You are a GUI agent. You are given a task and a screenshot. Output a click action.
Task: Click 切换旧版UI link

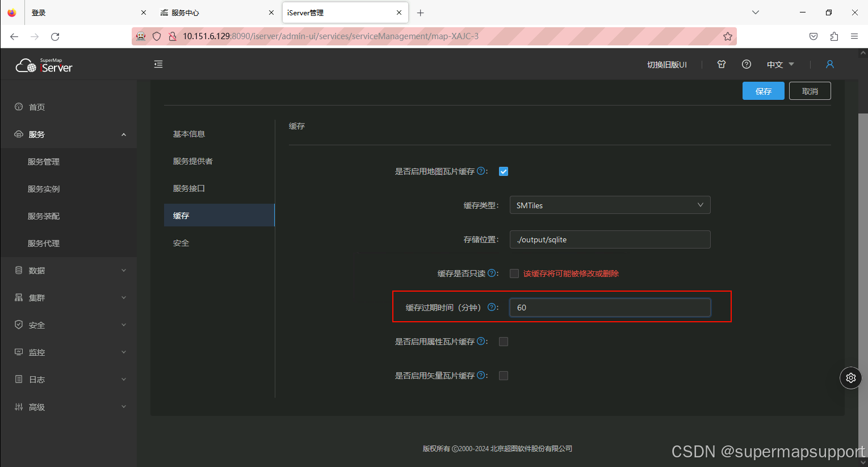pyautogui.click(x=667, y=65)
